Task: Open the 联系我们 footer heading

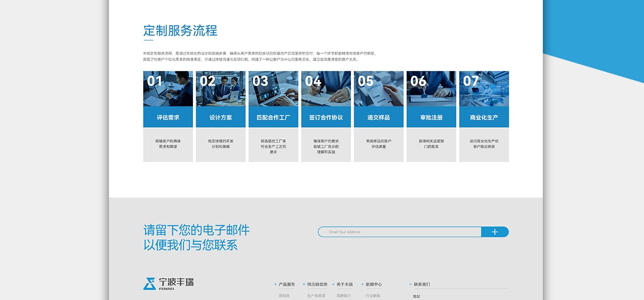Action: click(x=422, y=284)
